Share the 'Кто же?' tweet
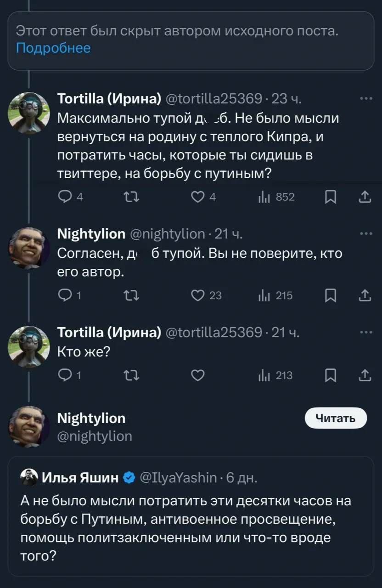 pyautogui.click(x=365, y=375)
